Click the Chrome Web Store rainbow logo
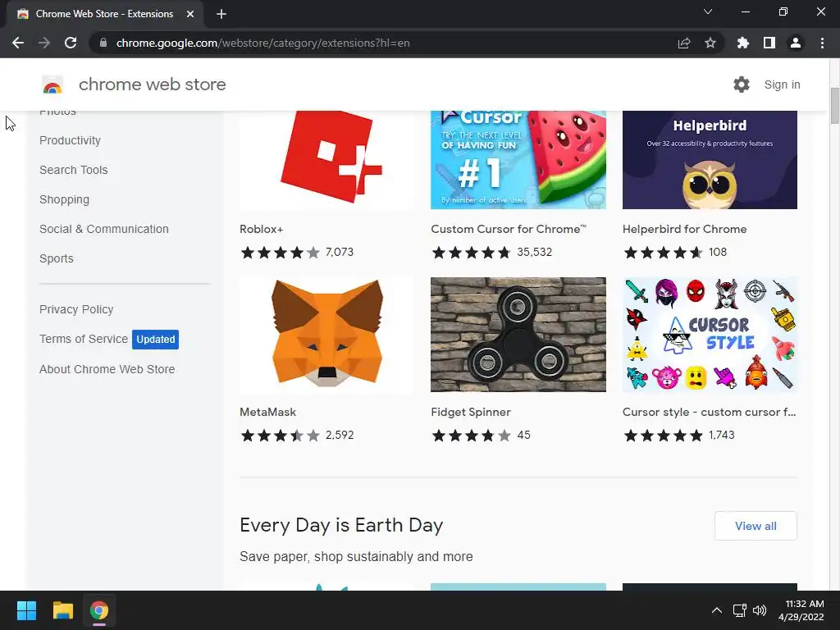The width and height of the screenshot is (840, 630). (x=52, y=84)
